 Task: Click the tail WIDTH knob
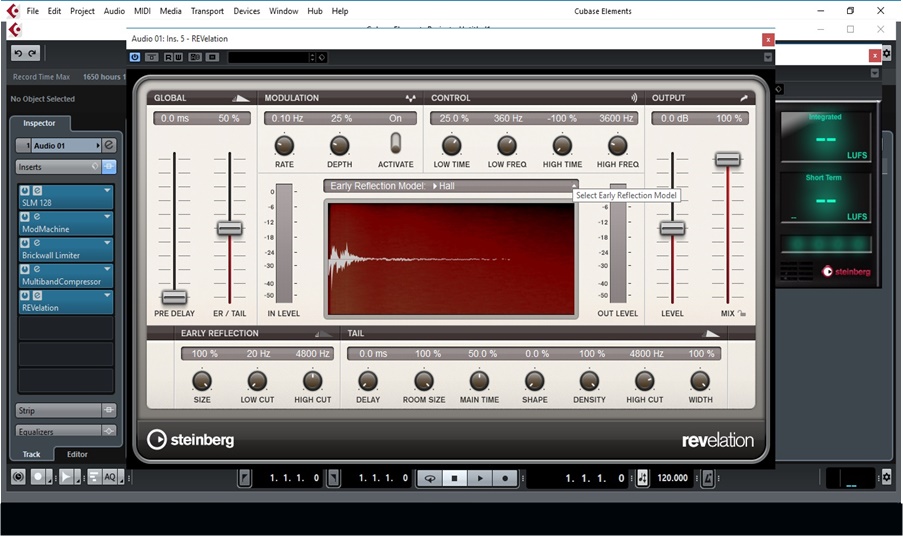click(x=700, y=381)
